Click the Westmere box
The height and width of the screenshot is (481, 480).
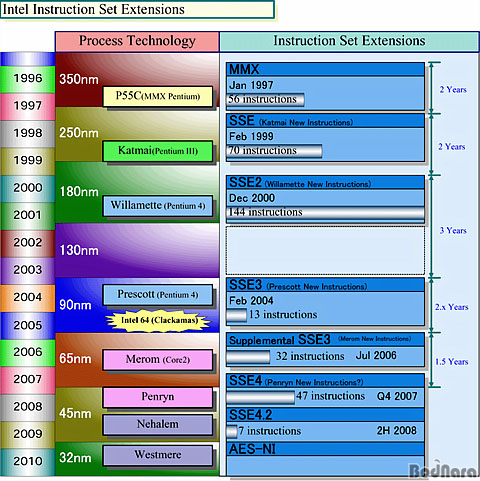tap(158, 455)
